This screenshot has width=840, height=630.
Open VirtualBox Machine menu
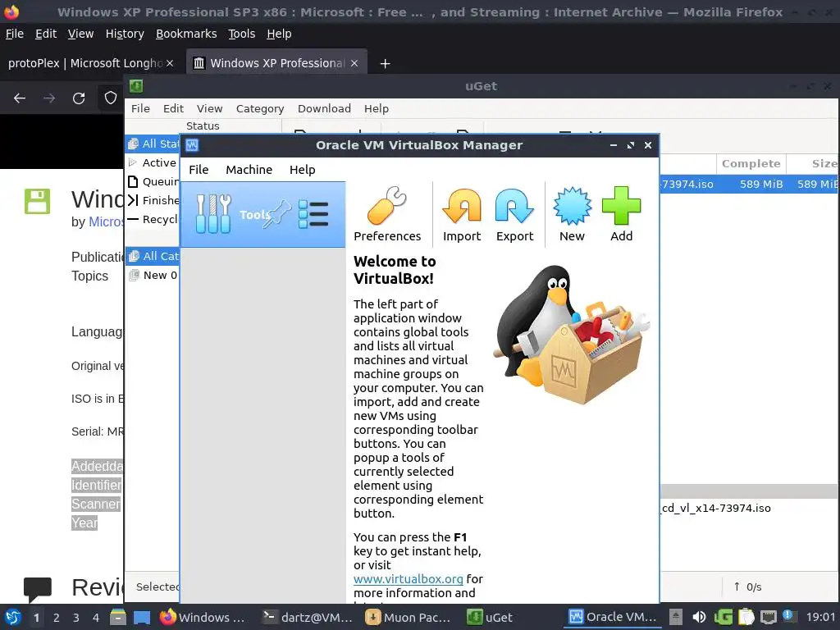click(249, 170)
